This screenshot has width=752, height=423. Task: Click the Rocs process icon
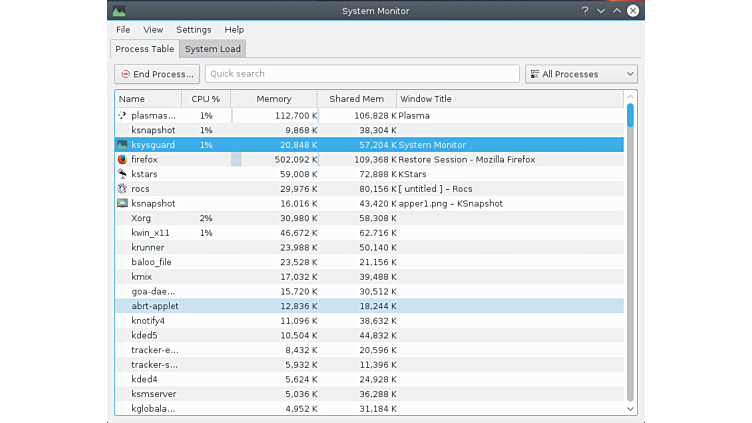coord(122,188)
